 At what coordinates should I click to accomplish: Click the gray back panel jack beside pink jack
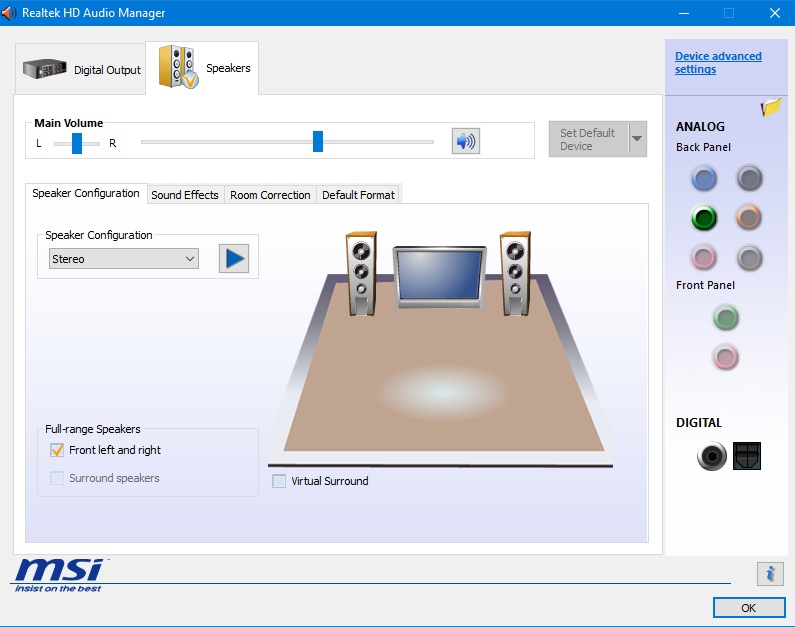pos(749,257)
